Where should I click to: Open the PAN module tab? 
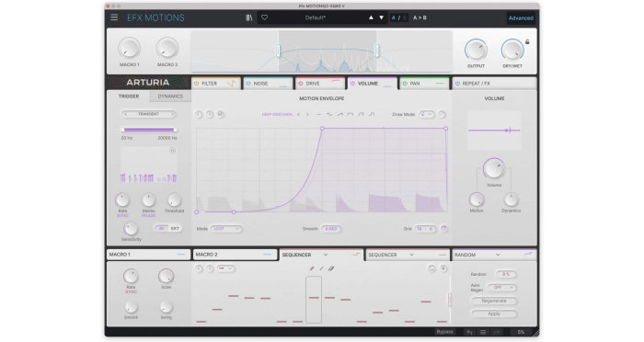tap(423, 84)
